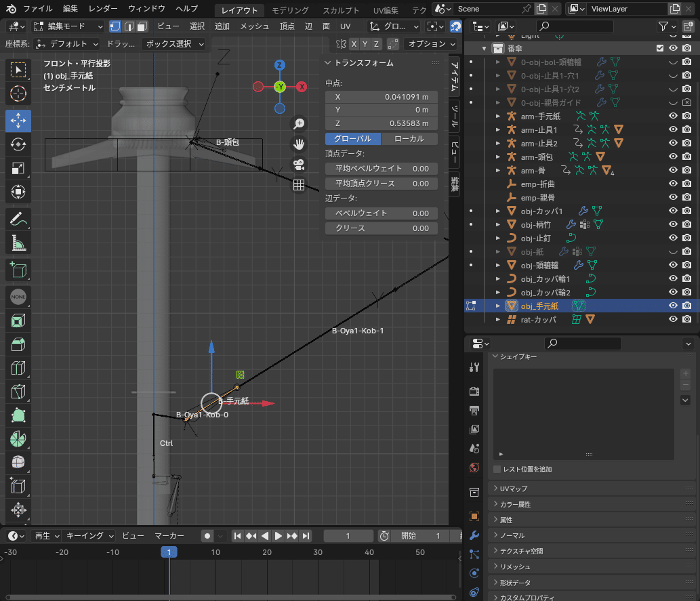
Task: Select グローバル transform space button
Action: point(352,139)
